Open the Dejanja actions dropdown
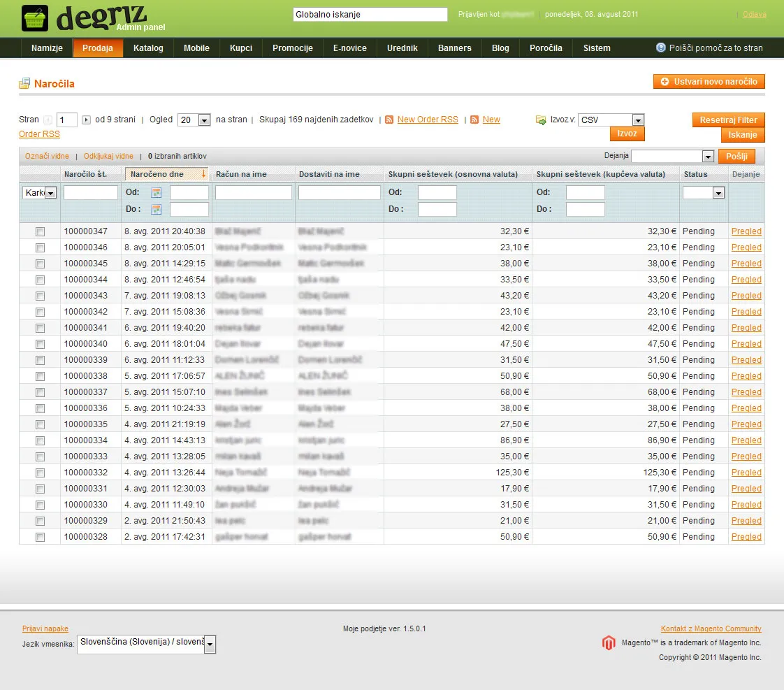784x690 pixels. (x=672, y=156)
